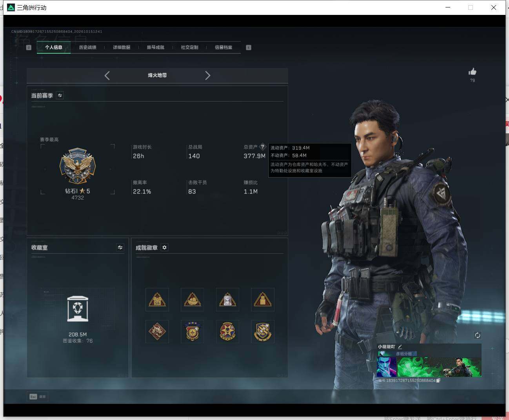Go to next mode with right chevron
The image size is (509, 420).
(x=208, y=75)
